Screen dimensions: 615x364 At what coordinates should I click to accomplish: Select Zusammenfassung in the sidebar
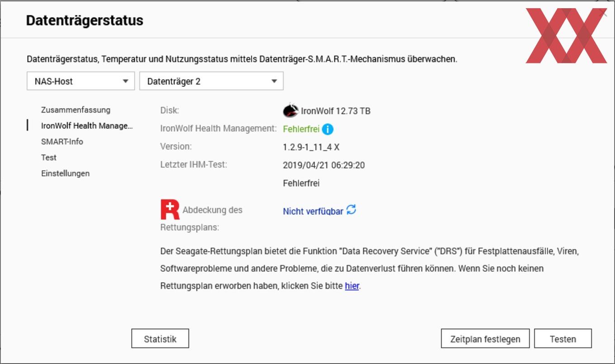76,110
